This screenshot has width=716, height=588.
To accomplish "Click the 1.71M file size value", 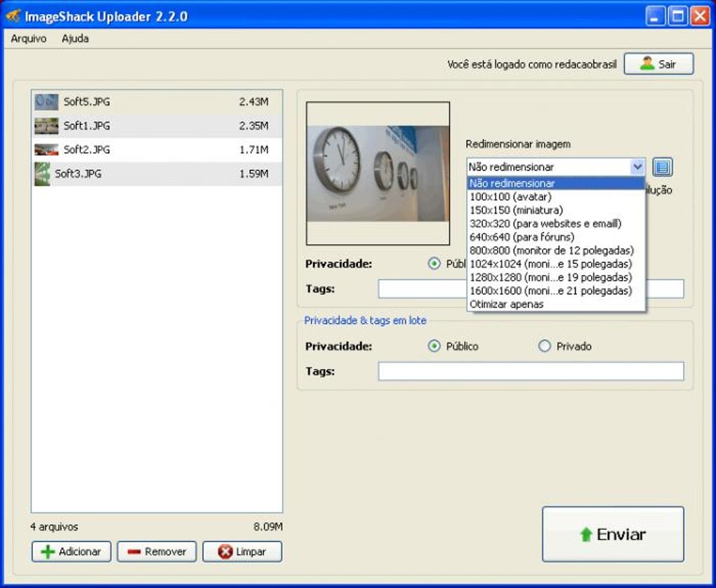I will 253,149.
